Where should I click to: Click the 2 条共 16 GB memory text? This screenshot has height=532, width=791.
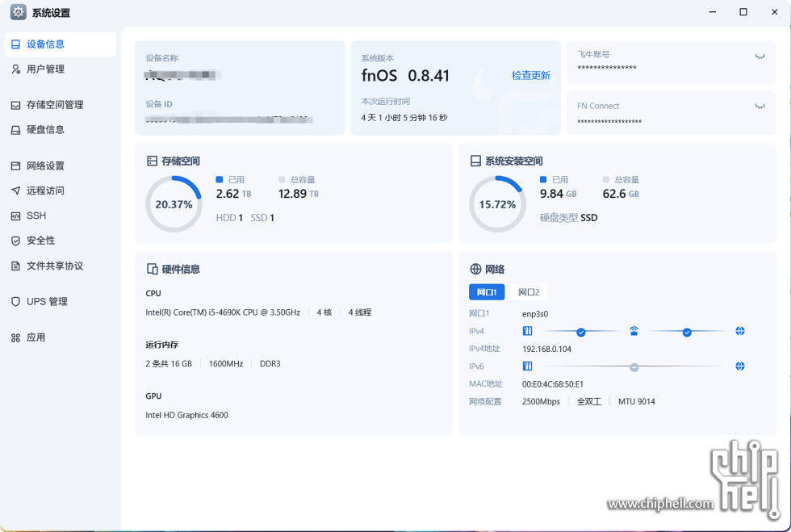coord(169,364)
